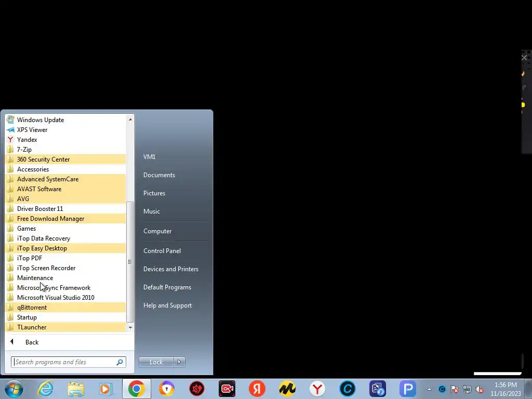The image size is (532, 399).
Task: Open Yandex from the programs list
Action: click(65, 139)
